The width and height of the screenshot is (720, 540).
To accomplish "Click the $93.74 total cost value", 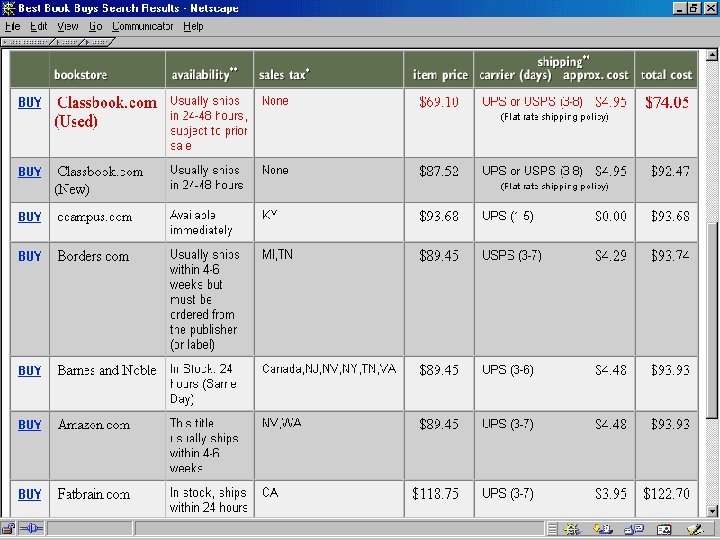I will 670,256.
